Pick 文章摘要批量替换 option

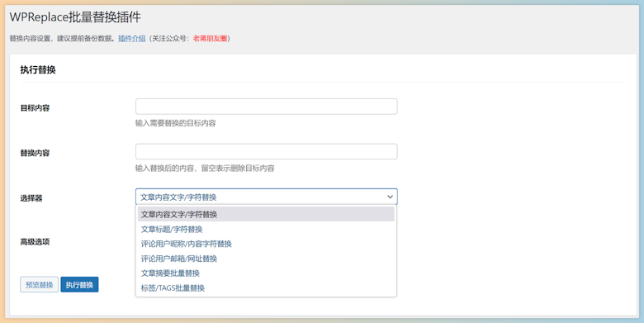click(266, 273)
